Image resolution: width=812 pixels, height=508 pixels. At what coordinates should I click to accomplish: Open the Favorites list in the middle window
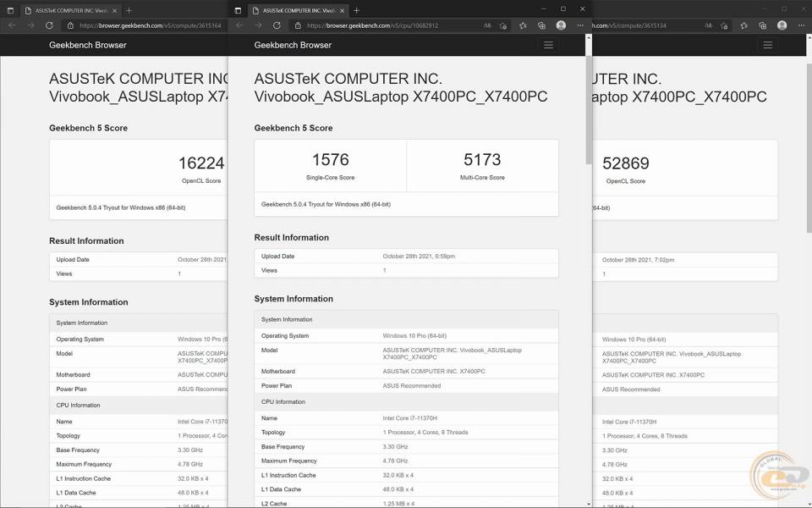pyautogui.click(x=523, y=25)
